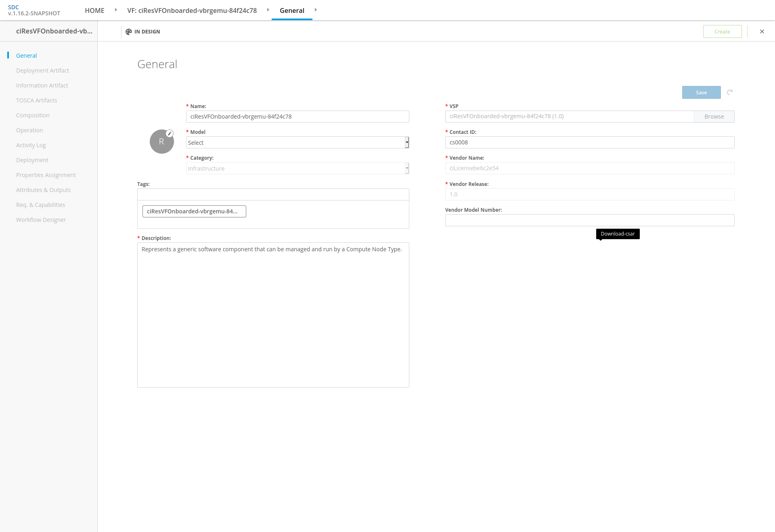
Task: Go to HOME in breadcrumb
Action: tap(94, 10)
